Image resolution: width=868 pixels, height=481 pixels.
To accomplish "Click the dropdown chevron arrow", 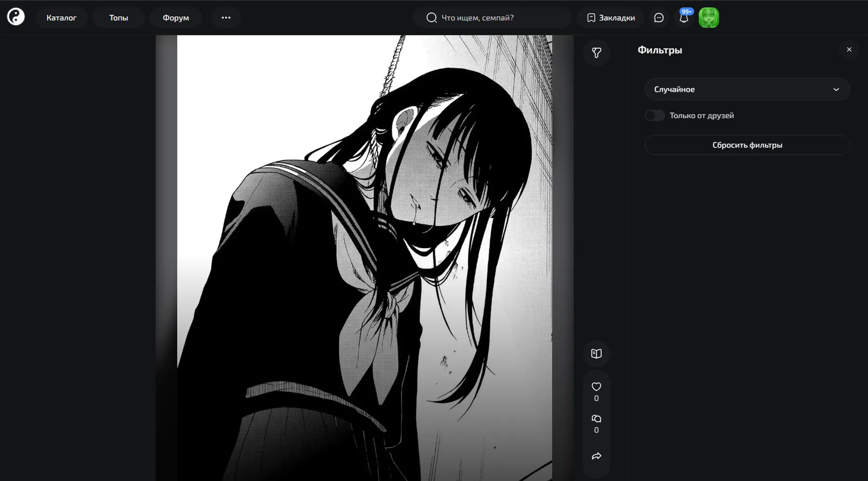I will [x=836, y=89].
